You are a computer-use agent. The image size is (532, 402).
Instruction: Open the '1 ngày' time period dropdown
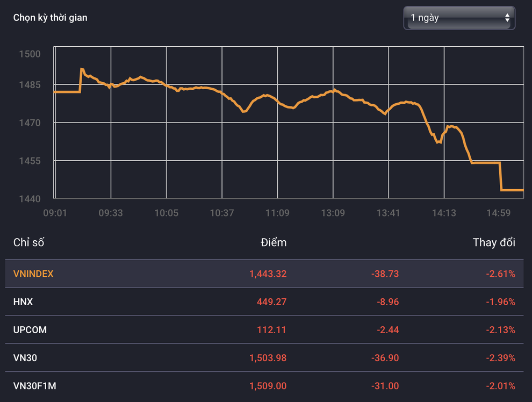(459, 18)
